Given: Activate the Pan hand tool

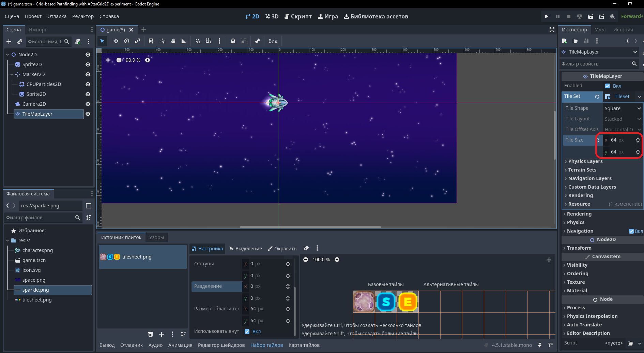Looking at the screenshot, I should [x=173, y=41].
